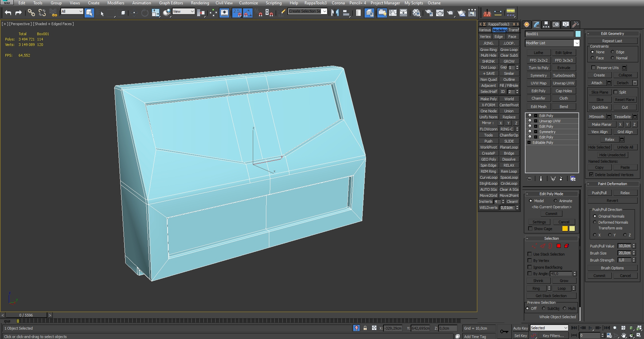Image resolution: width=644 pixels, height=339 pixels.
Task: Toggle the 2.5 Snaps magnet button
Action: pyautogui.click(x=237, y=13)
